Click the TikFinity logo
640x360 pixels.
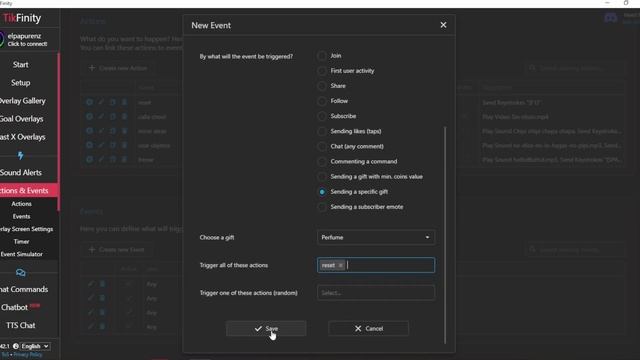[x=22, y=18]
